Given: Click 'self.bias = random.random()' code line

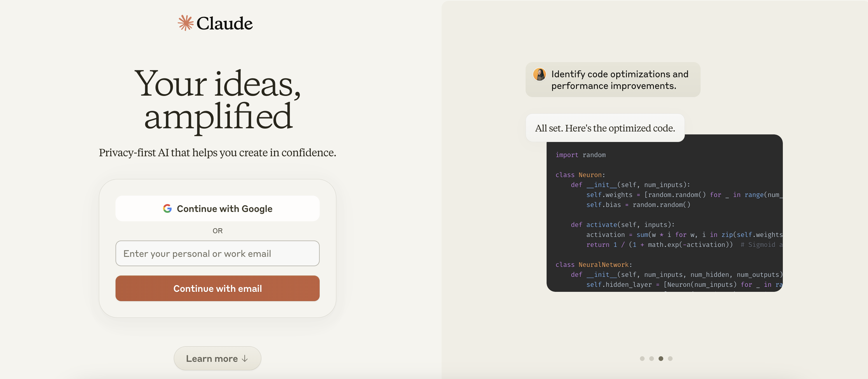Looking at the screenshot, I should 638,205.
